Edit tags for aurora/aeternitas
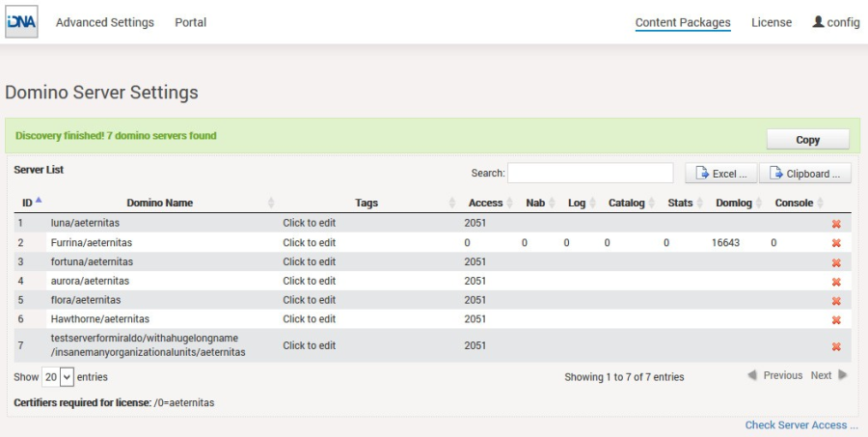868x437 pixels. [x=309, y=281]
